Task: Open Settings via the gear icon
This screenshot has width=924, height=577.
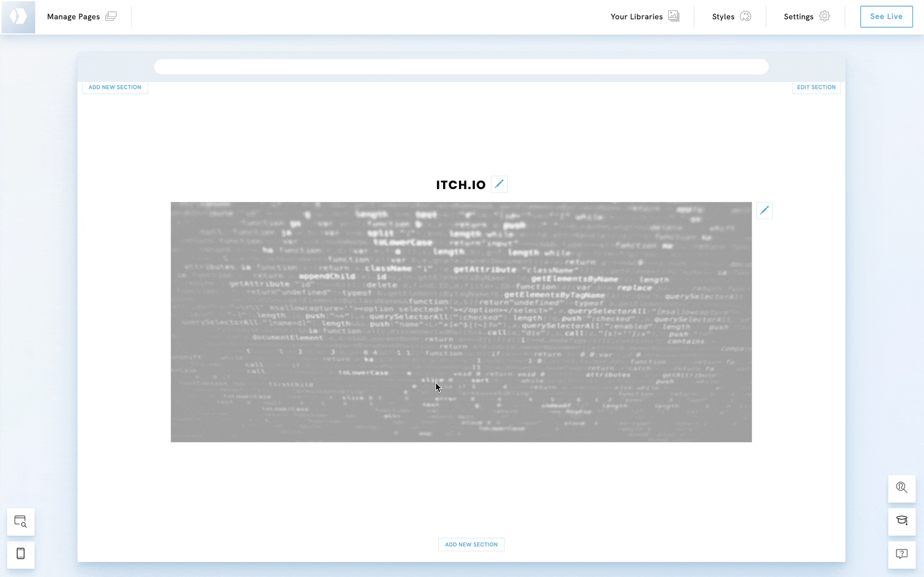Action: pos(824,17)
